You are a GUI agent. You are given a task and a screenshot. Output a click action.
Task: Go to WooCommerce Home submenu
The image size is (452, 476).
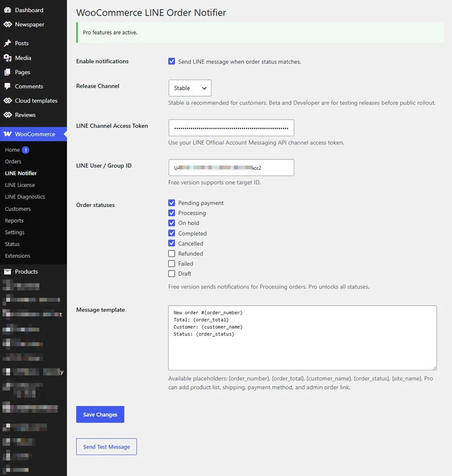[x=12, y=150]
